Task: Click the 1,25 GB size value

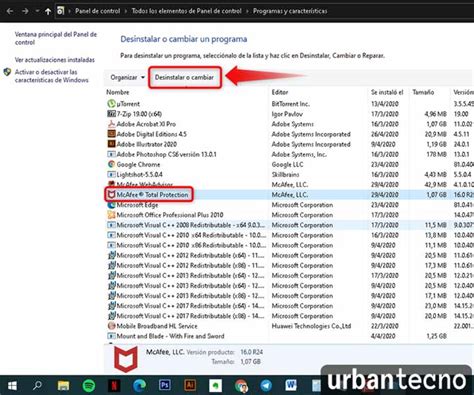Action: [436, 336]
